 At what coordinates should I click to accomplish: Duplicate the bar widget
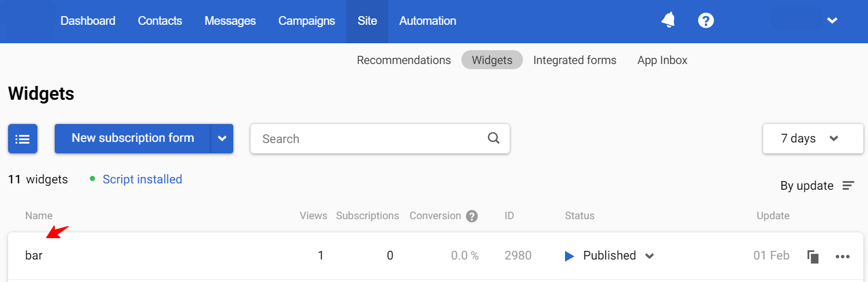(813, 257)
